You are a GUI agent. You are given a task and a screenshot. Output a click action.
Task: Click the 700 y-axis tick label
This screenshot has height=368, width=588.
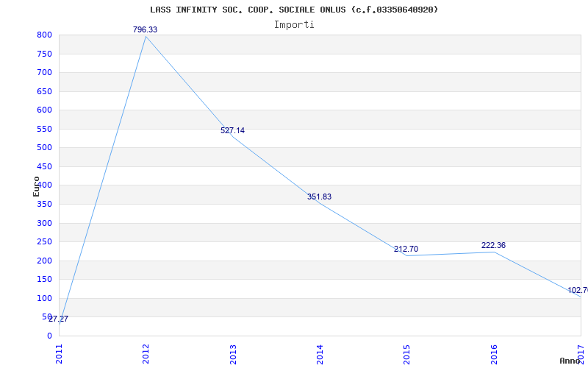coord(44,72)
